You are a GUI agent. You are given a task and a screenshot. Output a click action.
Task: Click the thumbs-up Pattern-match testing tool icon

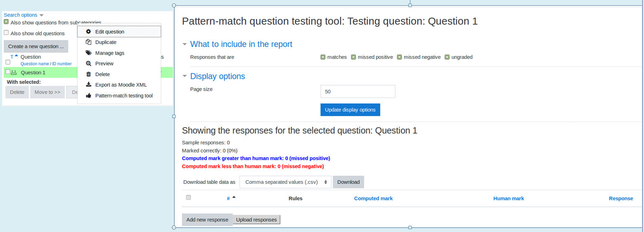(x=88, y=95)
